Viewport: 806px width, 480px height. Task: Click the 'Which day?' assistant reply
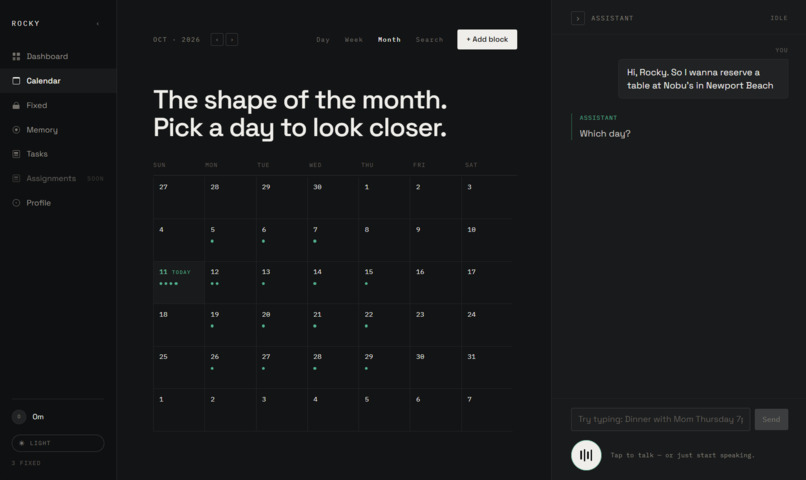pos(605,134)
